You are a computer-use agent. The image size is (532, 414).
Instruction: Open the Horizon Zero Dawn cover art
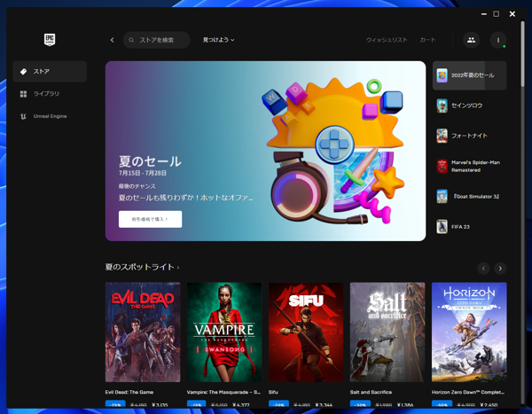469,332
